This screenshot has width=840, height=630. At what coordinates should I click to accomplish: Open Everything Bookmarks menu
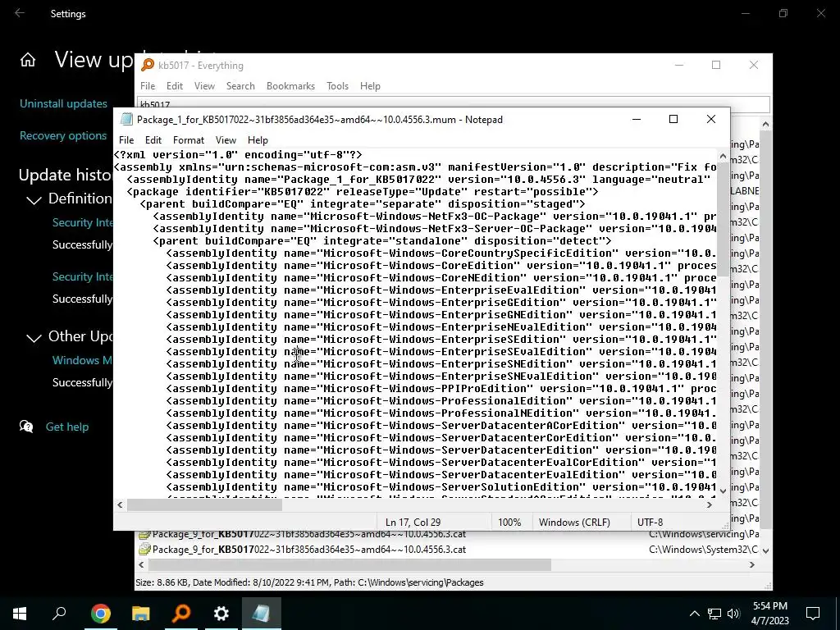point(291,85)
